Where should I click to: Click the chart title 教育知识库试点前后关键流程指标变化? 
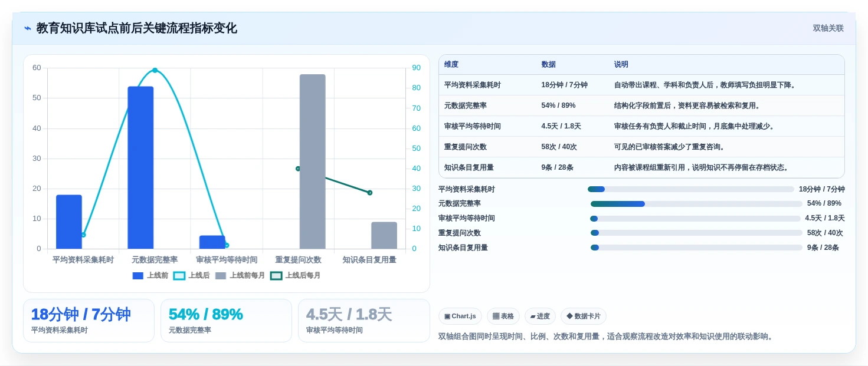click(137, 28)
